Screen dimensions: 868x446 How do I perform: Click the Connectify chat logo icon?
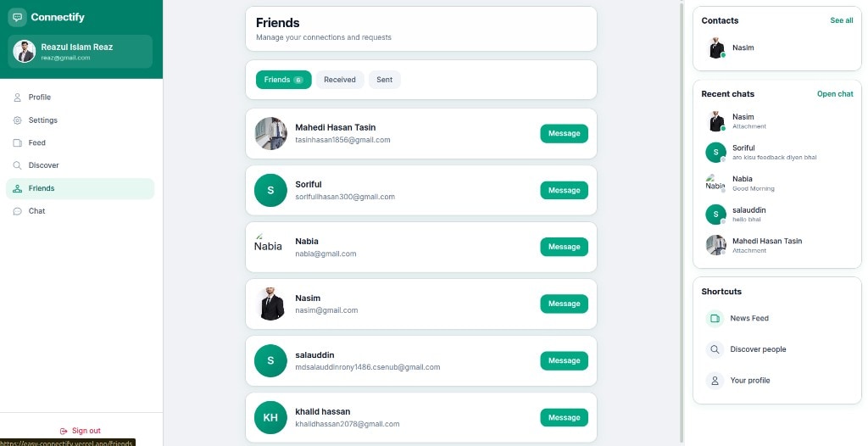(17, 17)
